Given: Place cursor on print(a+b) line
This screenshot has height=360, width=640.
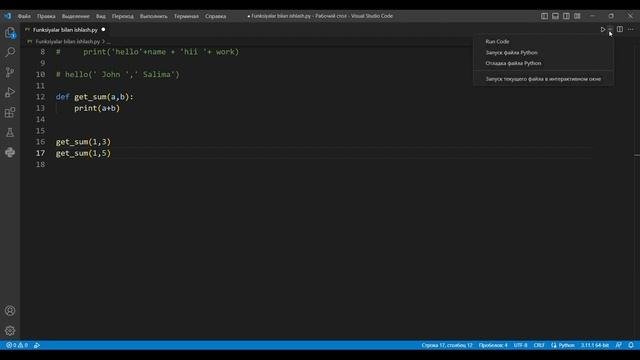Looking at the screenshot, I should [x=97, y=108].
